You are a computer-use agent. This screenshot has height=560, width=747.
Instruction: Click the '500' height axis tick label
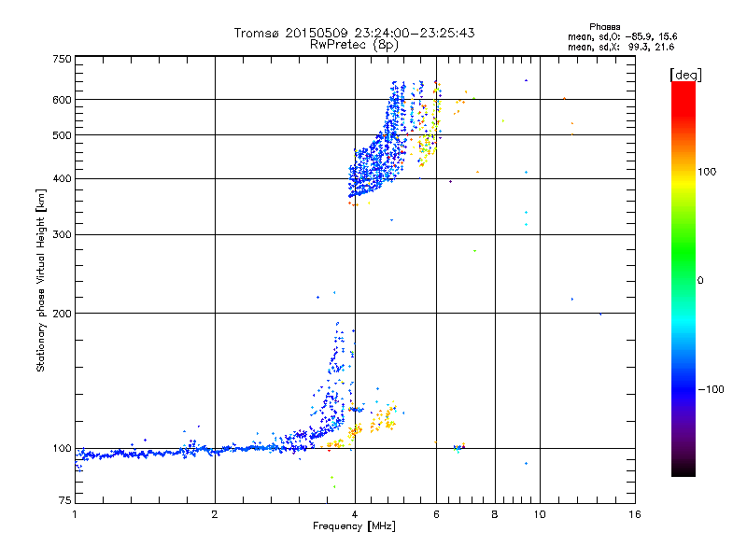point(62,135)
